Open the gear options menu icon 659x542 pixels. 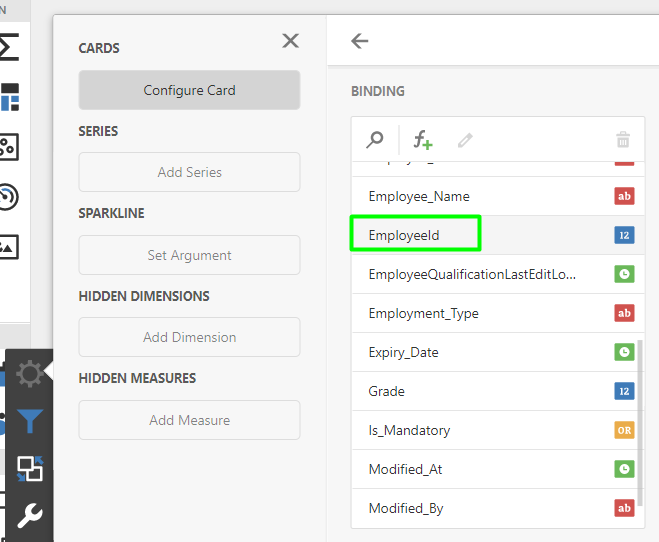29,374
